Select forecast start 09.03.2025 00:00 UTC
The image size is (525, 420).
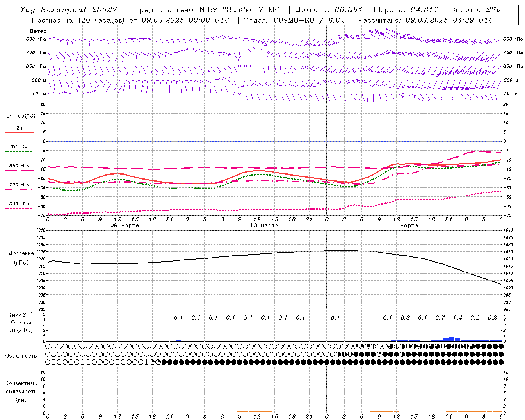[x=185, y=20]
